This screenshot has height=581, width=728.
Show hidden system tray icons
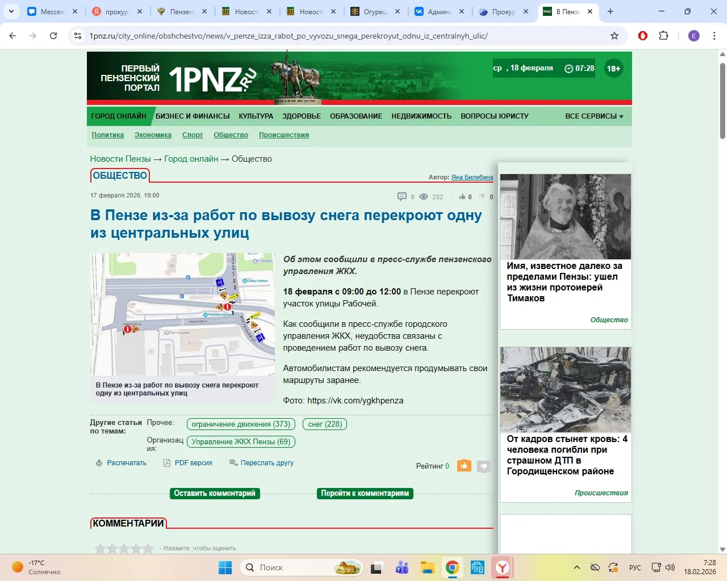pos(576,567)
